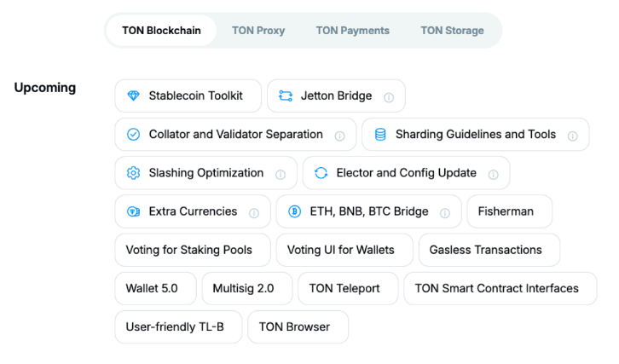The width and height of the screenshot is (619, 364).
Task: Show info for Slashing Optimization
Action: click(x=281, y=175)
